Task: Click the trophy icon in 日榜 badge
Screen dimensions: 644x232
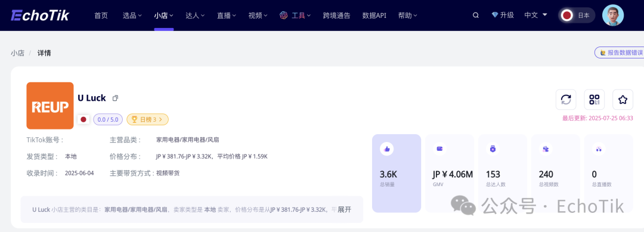Action: coord(134,119)
